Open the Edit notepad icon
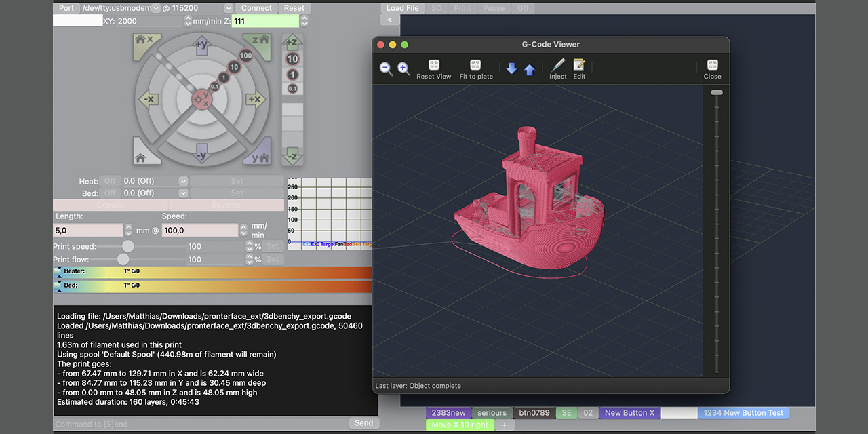 (x=579, y=66)
